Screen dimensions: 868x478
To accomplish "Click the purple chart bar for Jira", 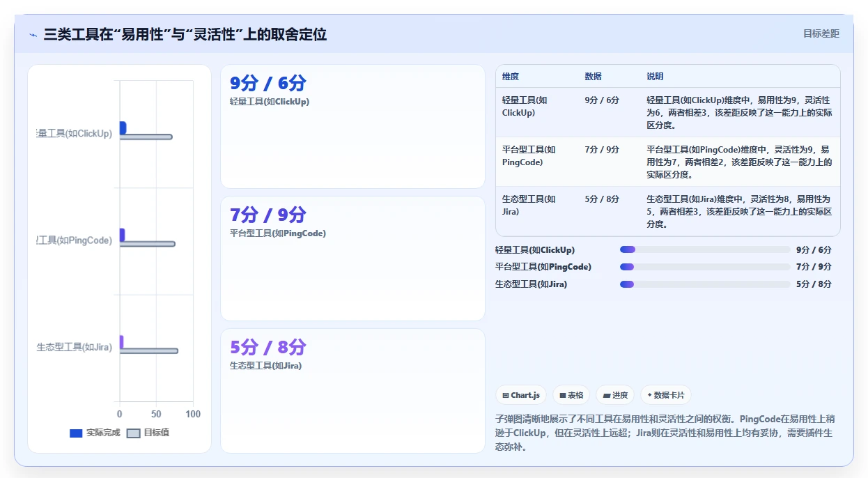I will 121,341.
